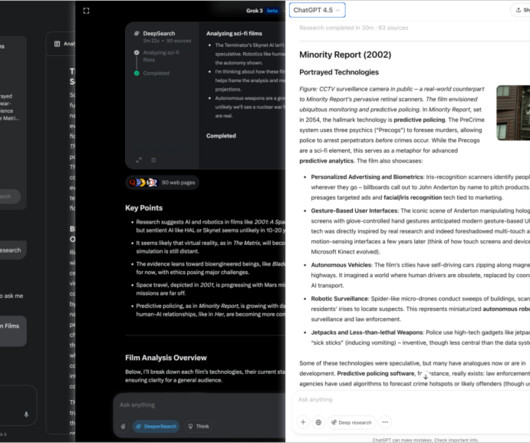Expand the 90 web pages sources pill

pos(162,182)
